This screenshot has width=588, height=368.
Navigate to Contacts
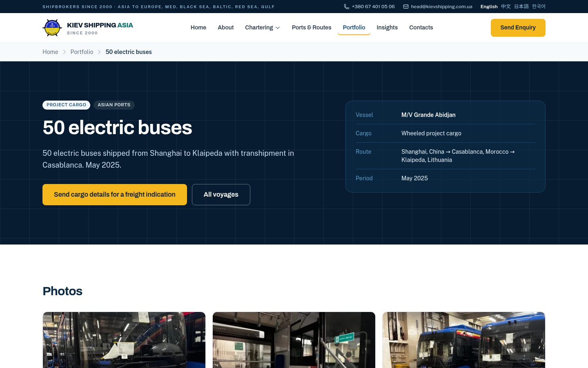[421, 27]
